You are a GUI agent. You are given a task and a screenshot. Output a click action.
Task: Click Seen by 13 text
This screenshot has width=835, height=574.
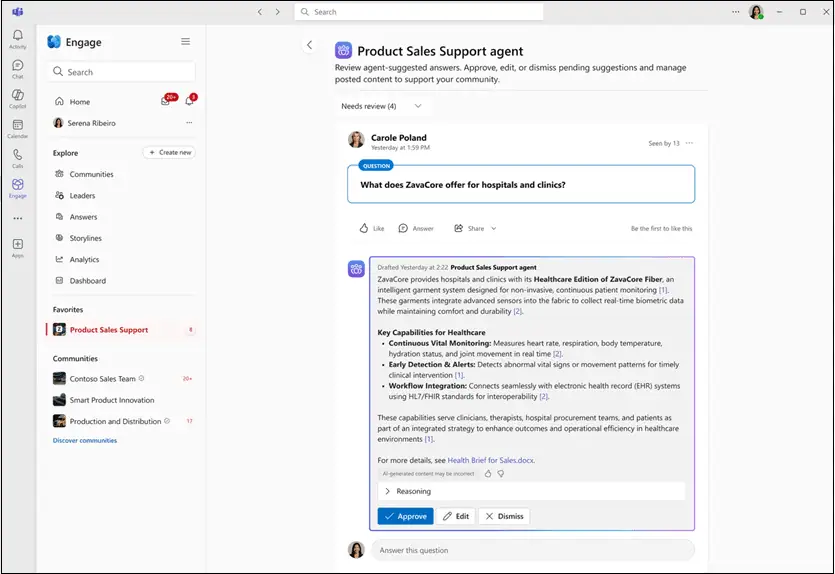point(664,143)
